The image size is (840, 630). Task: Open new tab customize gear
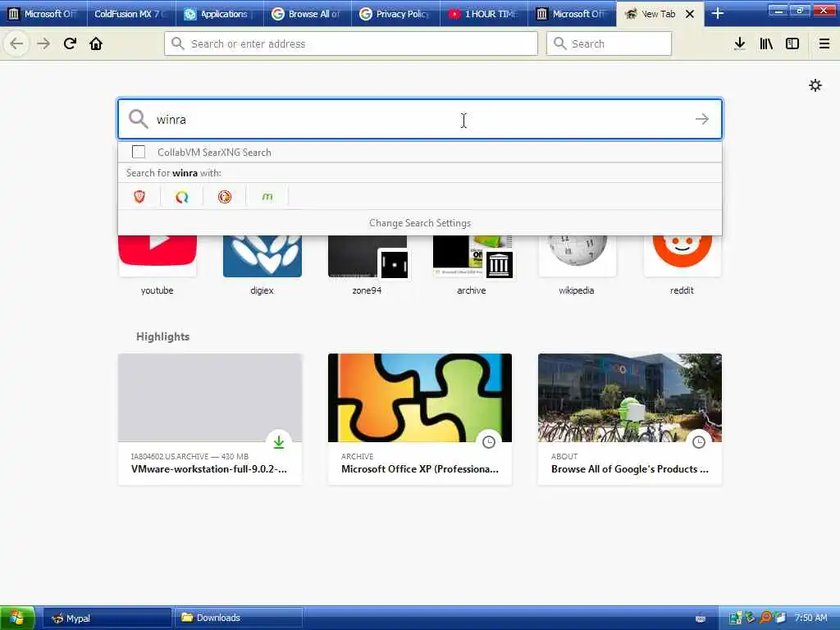815,85
